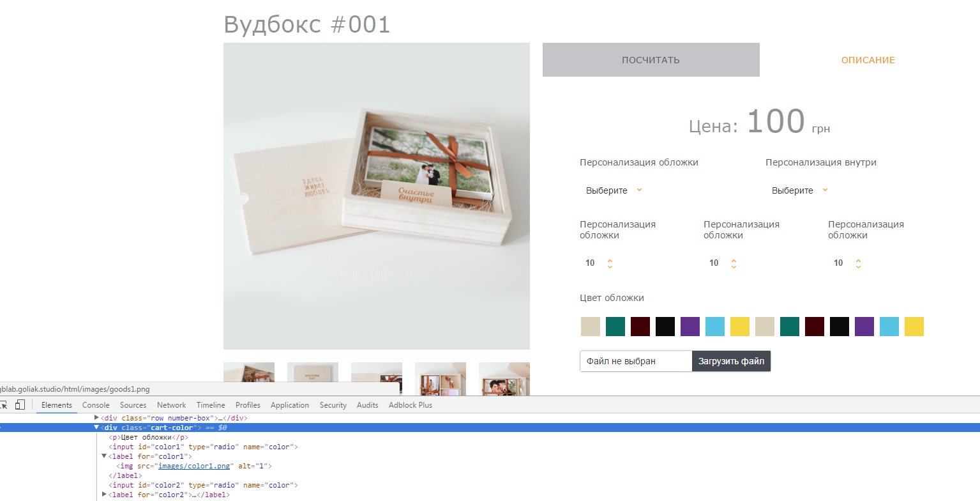Pick the rightmost yellow cover color swatch
980x501 pixels.
pyautogui.click(x=914, y=327)
